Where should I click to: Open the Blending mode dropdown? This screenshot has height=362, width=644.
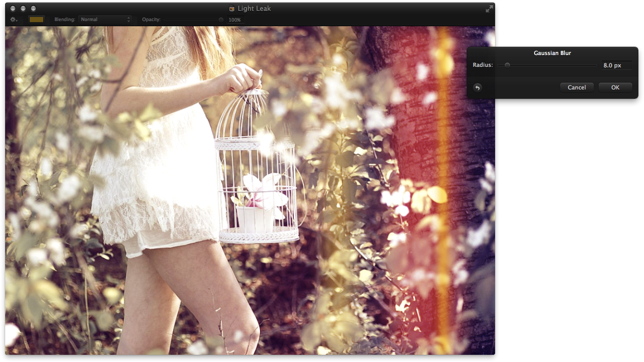coord(105,20)
